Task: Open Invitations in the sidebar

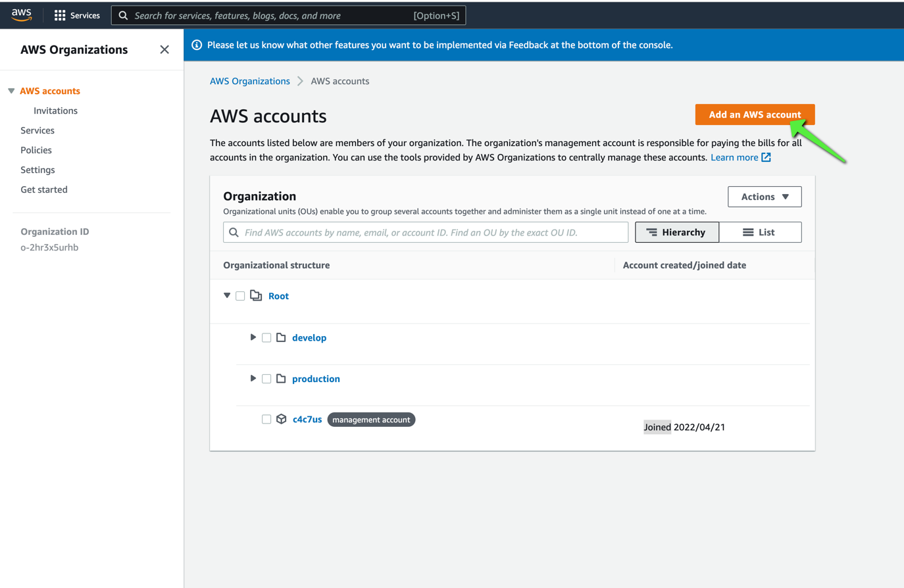Action: tap(56, 110)
